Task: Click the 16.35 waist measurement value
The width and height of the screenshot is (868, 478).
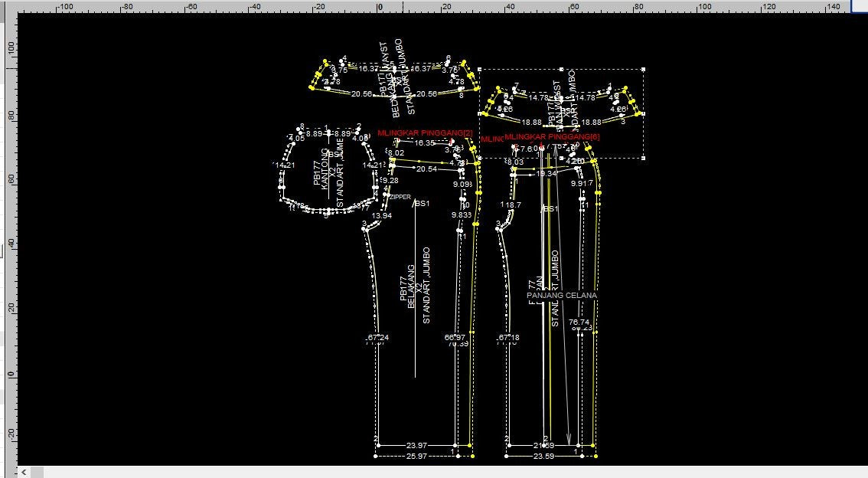Action: [424, 143]
